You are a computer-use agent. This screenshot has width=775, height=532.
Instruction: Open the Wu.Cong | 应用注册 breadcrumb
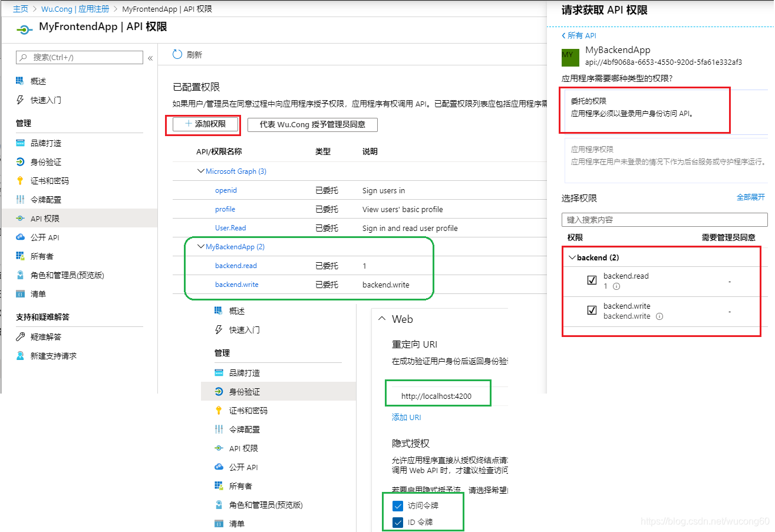(75, 9)
